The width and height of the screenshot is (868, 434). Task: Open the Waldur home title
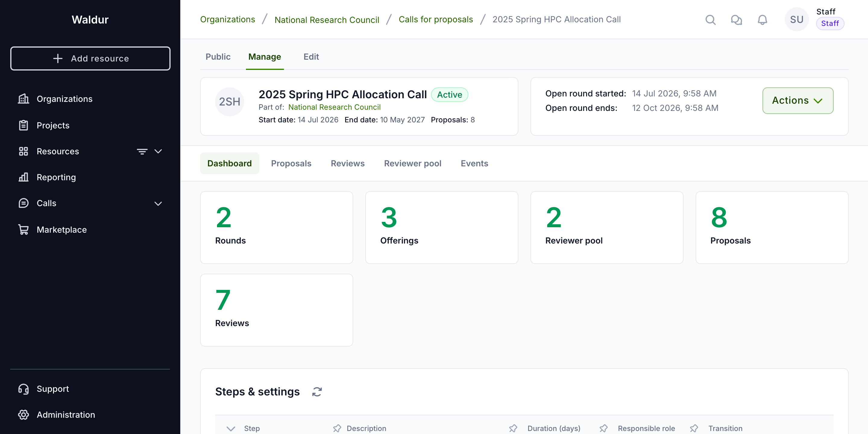click(90, 20)
